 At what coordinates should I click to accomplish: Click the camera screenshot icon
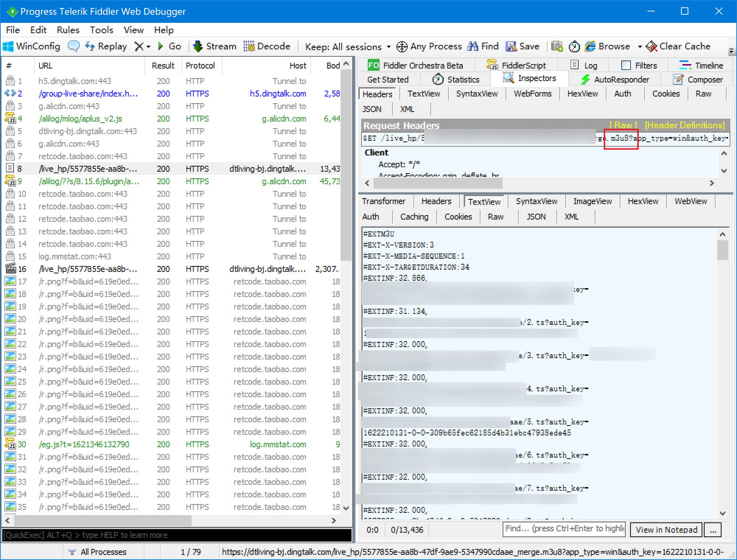557,46
